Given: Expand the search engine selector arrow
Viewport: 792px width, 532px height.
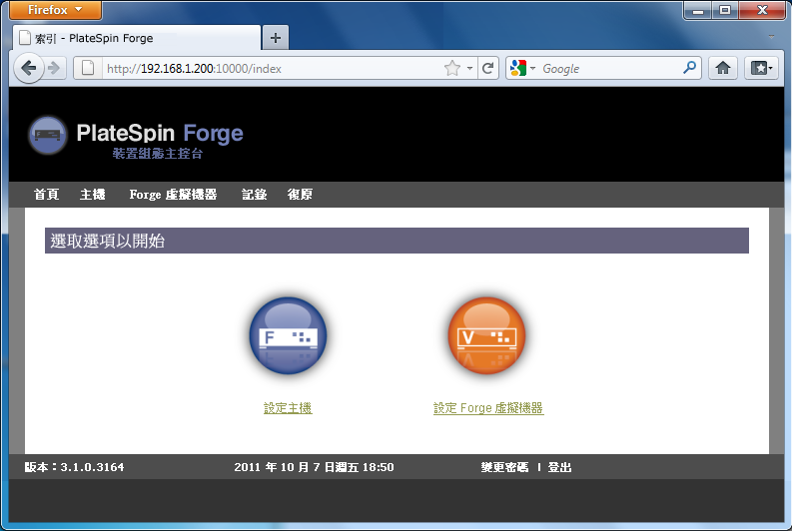Looking at the screenshot, I should tap(532, 68).
